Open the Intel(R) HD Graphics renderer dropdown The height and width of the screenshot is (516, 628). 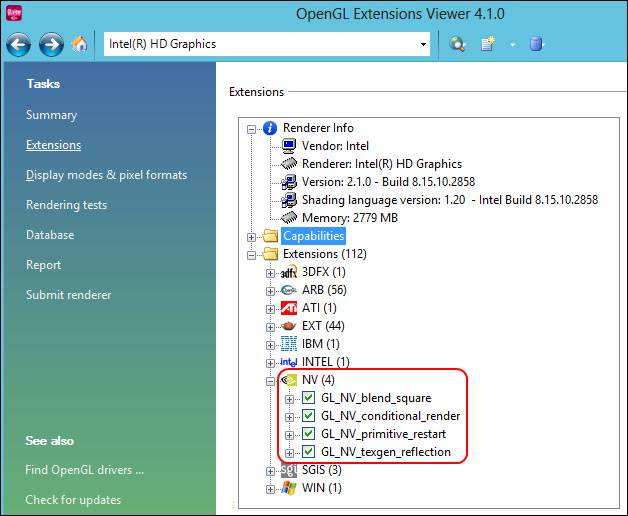pyautogui.click(x=424, y=44)
